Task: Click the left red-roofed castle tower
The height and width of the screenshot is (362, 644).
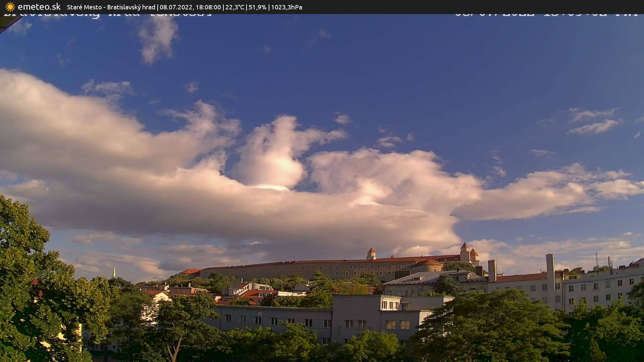Action: pyautogui.click(x=371, y=254)
